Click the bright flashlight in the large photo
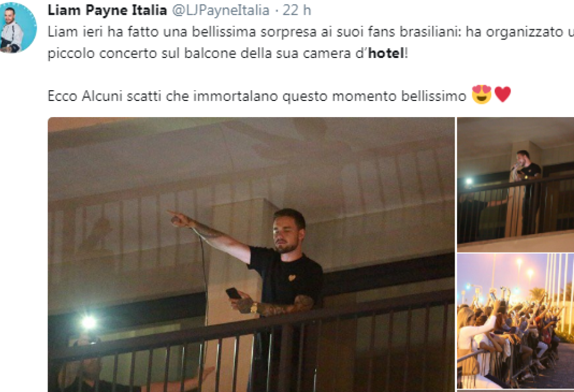The width and height of the screenshot is (574, 392). [x=88, y=323]
